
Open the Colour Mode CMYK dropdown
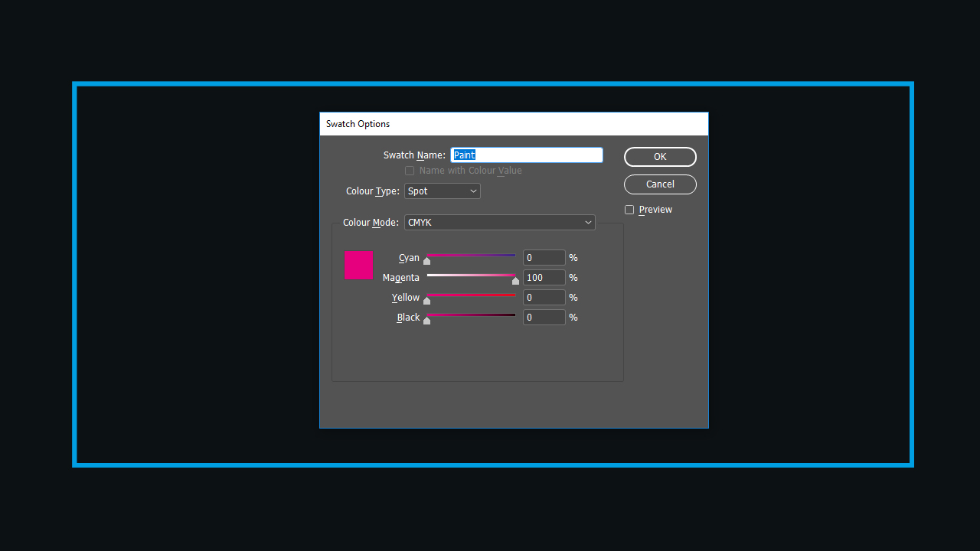click(x=500, y=223)
